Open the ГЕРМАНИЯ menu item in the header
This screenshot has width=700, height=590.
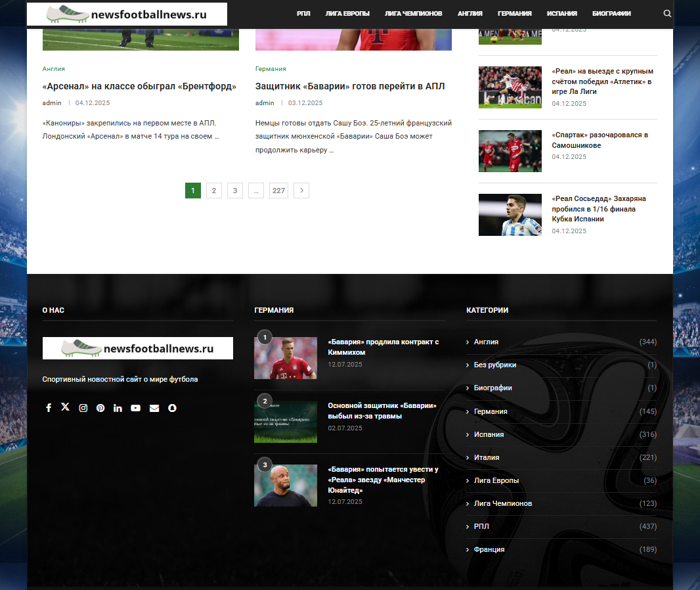[515, 14]
